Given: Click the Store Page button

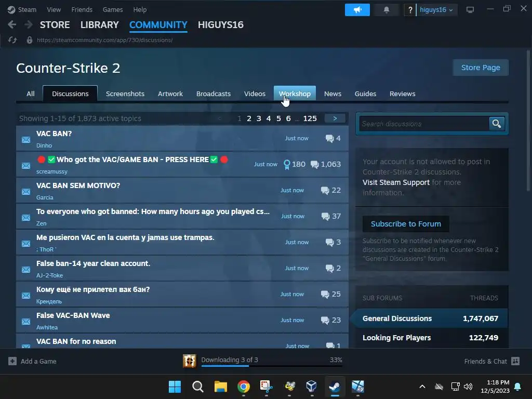Looking at the screenshot, I should coord(481,68).
